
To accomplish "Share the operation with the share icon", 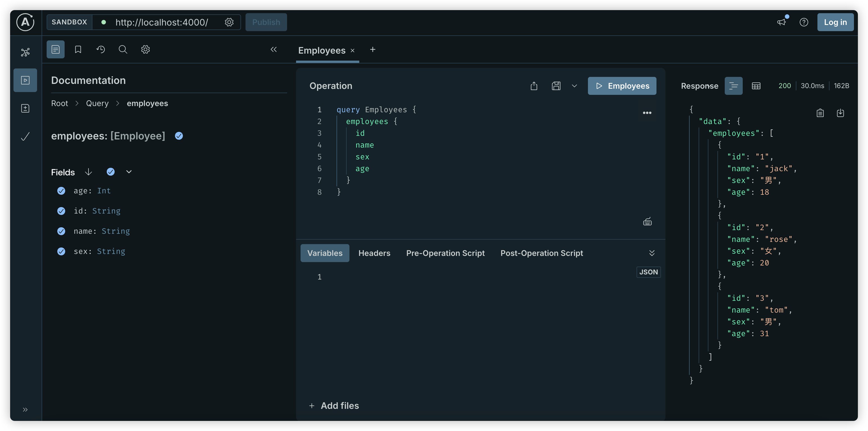I will pos(534,86).
